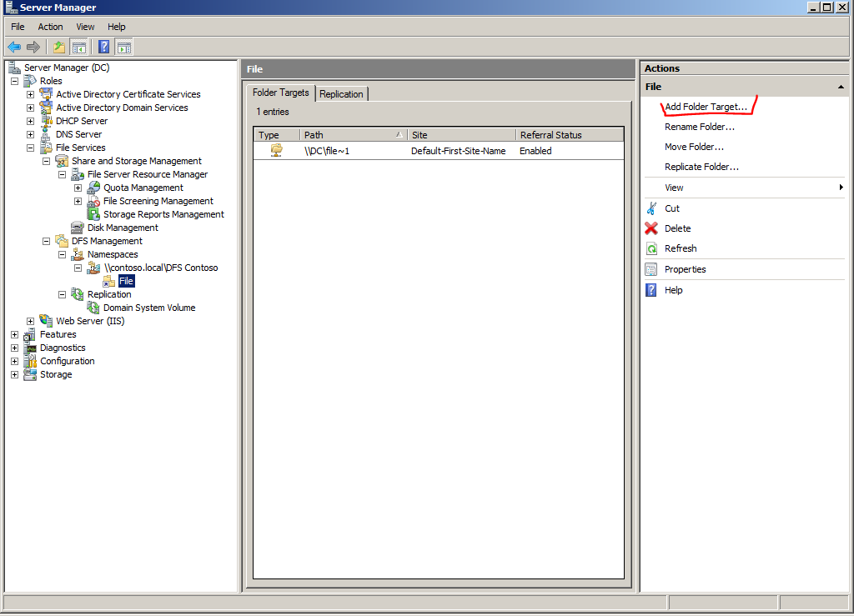Open the Action menu
This screenshot has width=854, height=616.
coord(50,27)
